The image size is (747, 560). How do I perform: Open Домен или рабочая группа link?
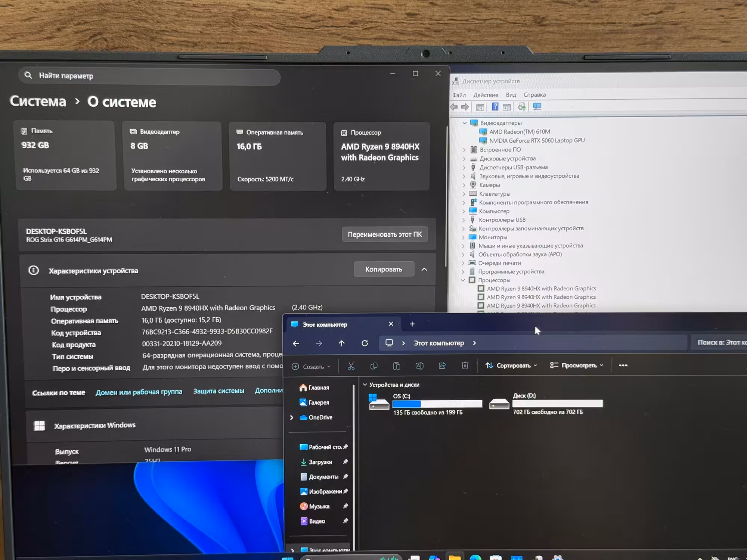pyautogui.click(x=139, y=392)
